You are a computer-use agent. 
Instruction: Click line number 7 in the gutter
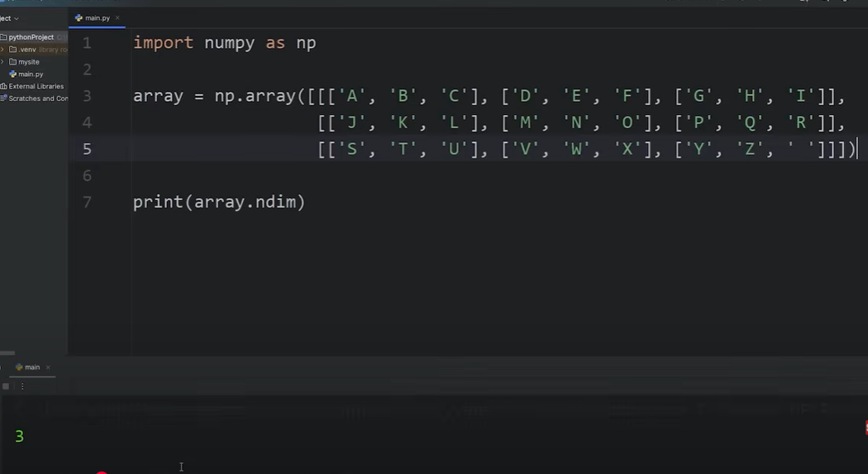click(87, 202)
